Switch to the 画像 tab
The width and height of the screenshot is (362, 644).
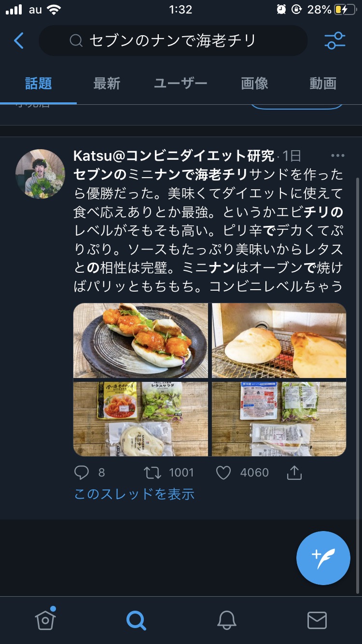pyautogui.click(x=254, y=84)
